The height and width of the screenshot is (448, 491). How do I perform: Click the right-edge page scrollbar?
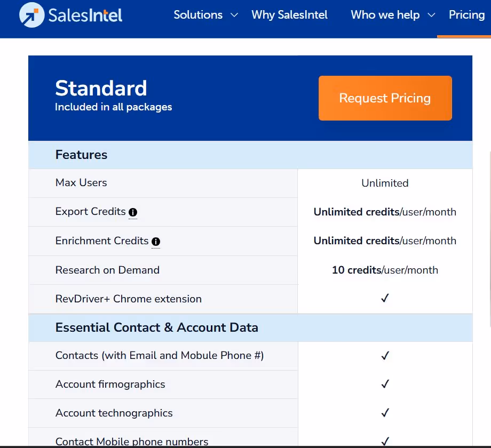point(488,213)
